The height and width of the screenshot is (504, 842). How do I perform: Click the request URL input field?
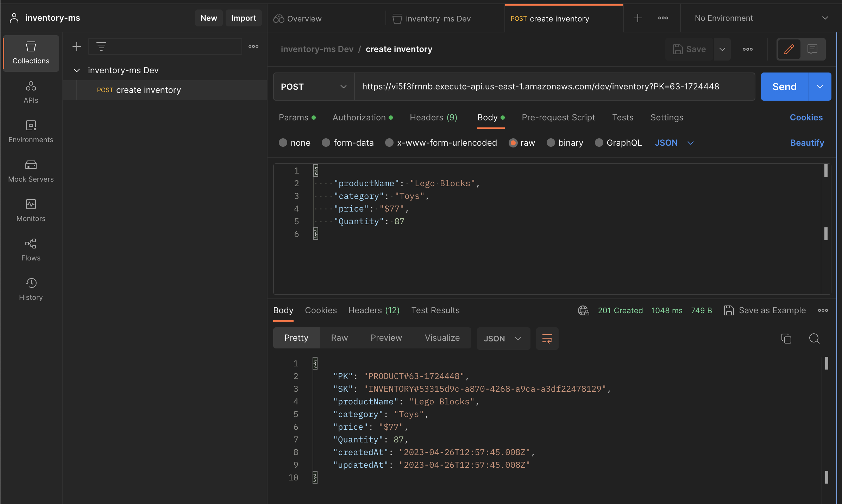tap(555, 87)
